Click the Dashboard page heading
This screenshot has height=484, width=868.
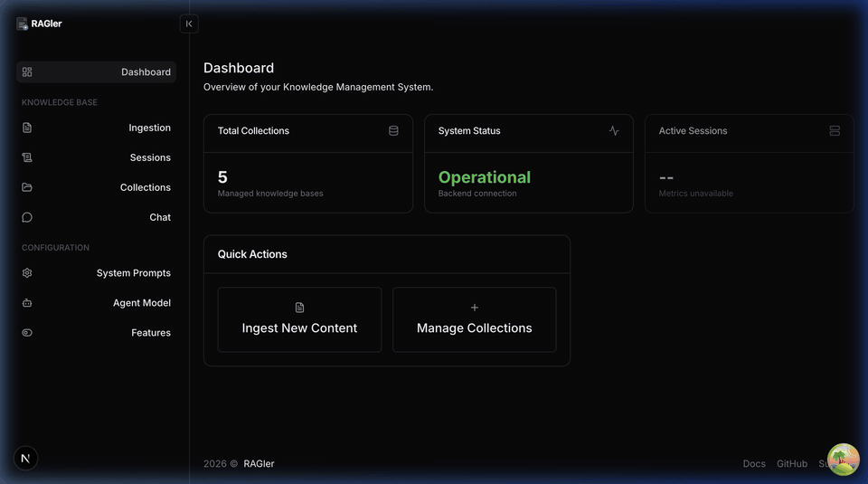239,68
